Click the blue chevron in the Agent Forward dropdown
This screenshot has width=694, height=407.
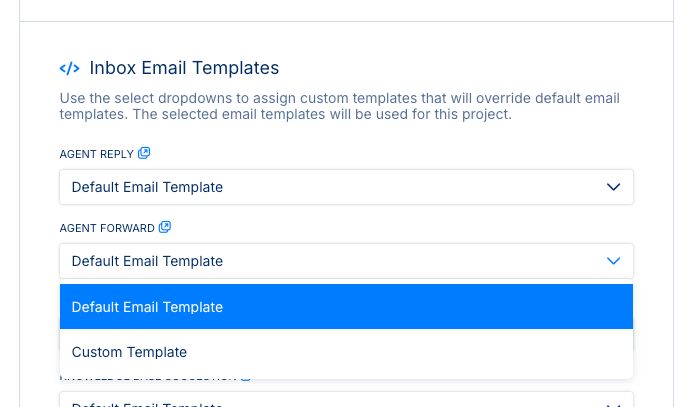(614, 261)
